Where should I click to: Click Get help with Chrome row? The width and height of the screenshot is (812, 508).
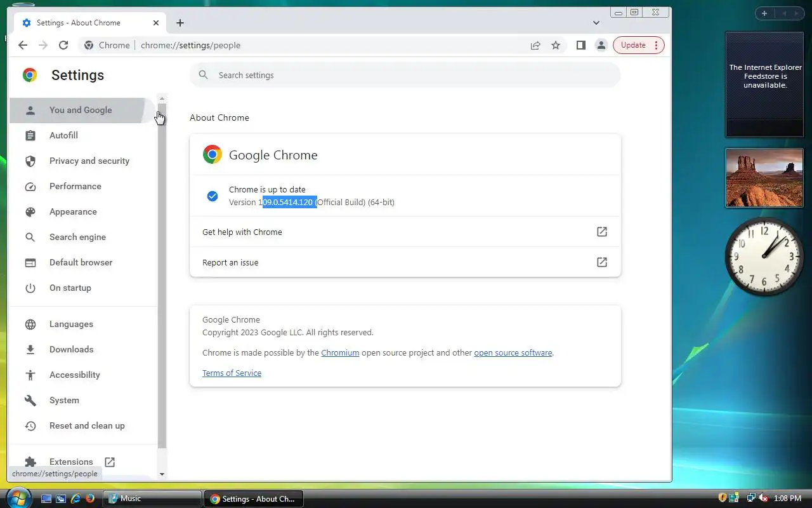tap(405, 232)
